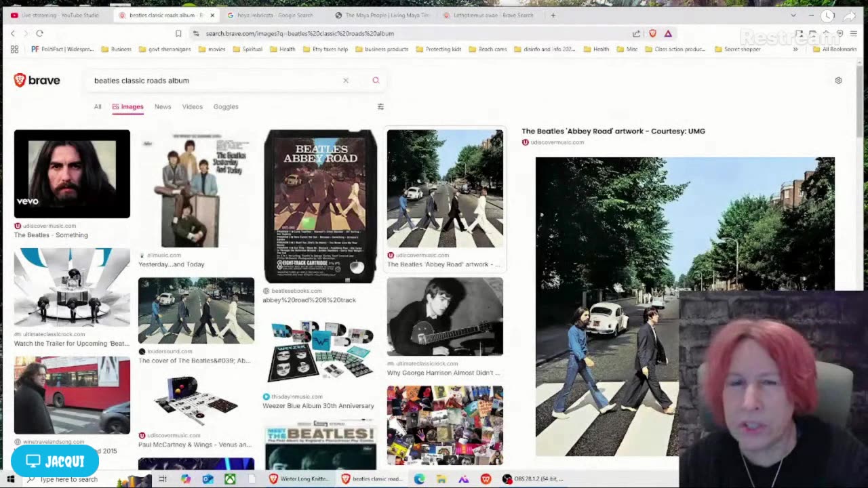The image size is (868, 488).
Task: Open Task View in the taskbar
Action: [163, 479]
